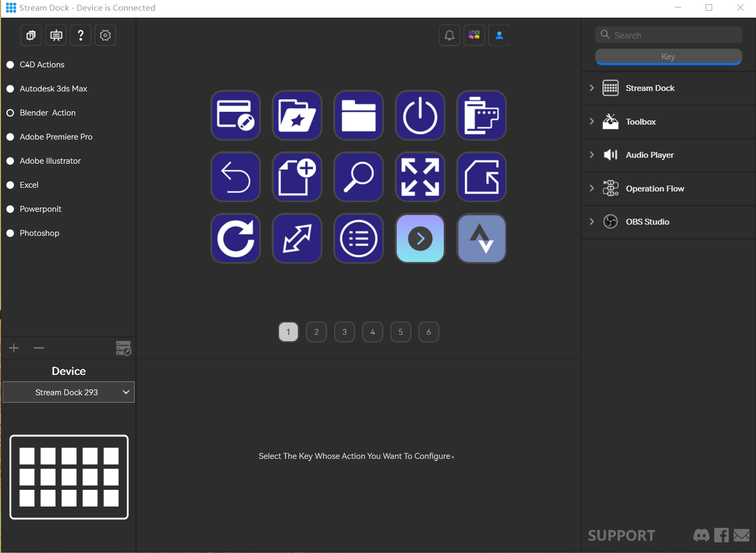Switch to page 5
This screenshot has height=553, width=756.
tap(401, 332)
